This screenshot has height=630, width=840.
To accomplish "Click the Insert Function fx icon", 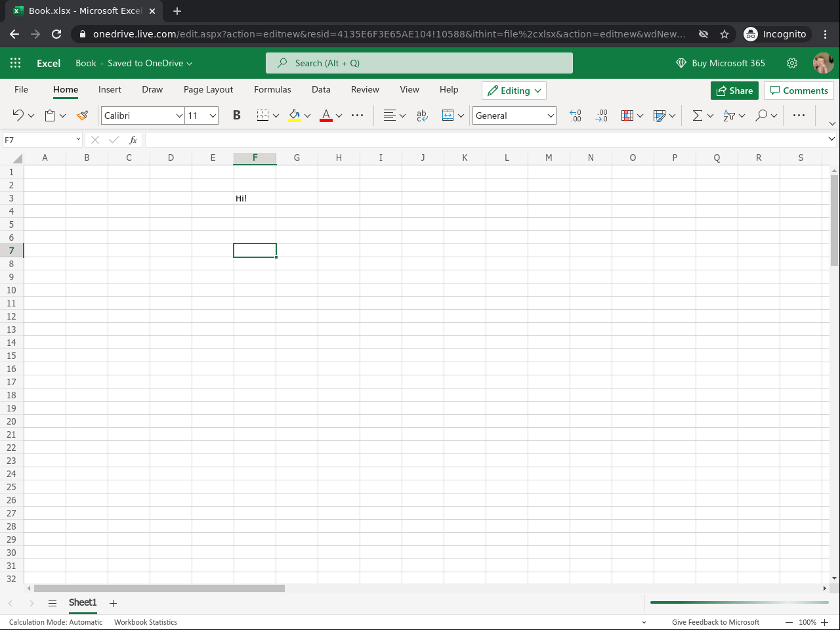I will [133, 140].
